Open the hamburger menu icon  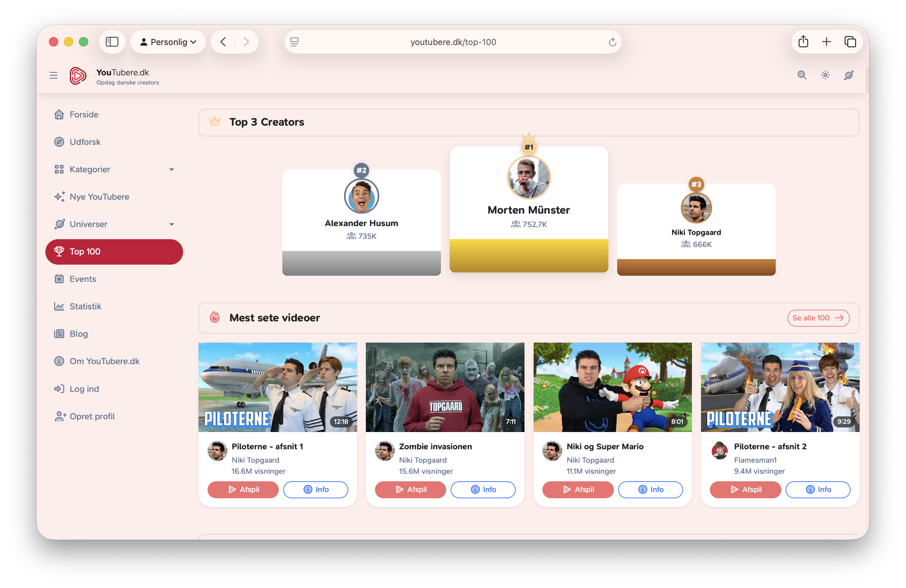click(x=54, y=75)
